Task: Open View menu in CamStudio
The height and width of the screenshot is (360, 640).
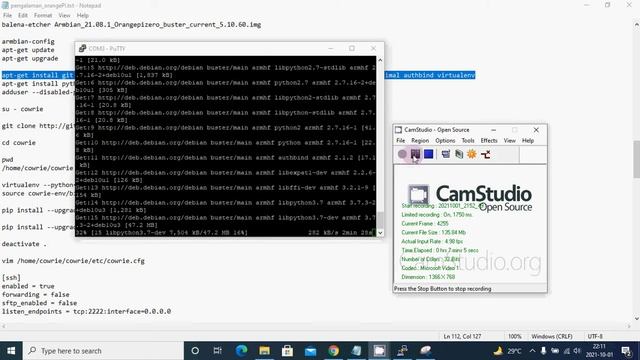Action: coord(509,140)
